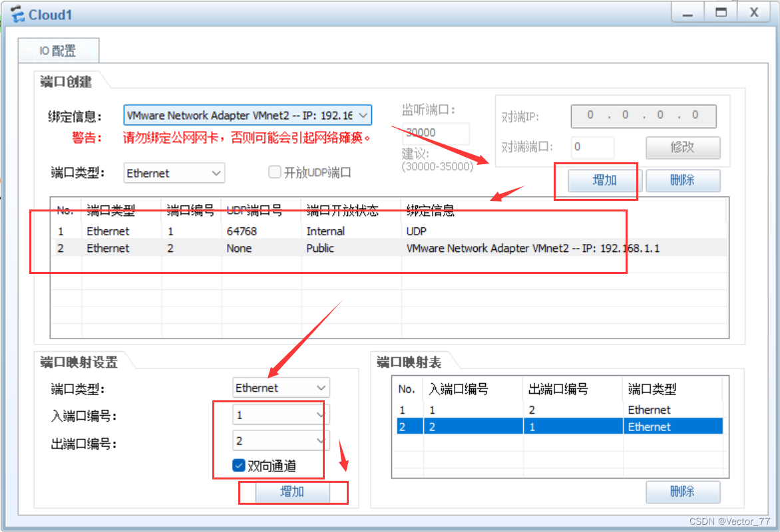Click 删除 button in 端口创建 section
Screen dimensions: 780x532
pos(683,180)
